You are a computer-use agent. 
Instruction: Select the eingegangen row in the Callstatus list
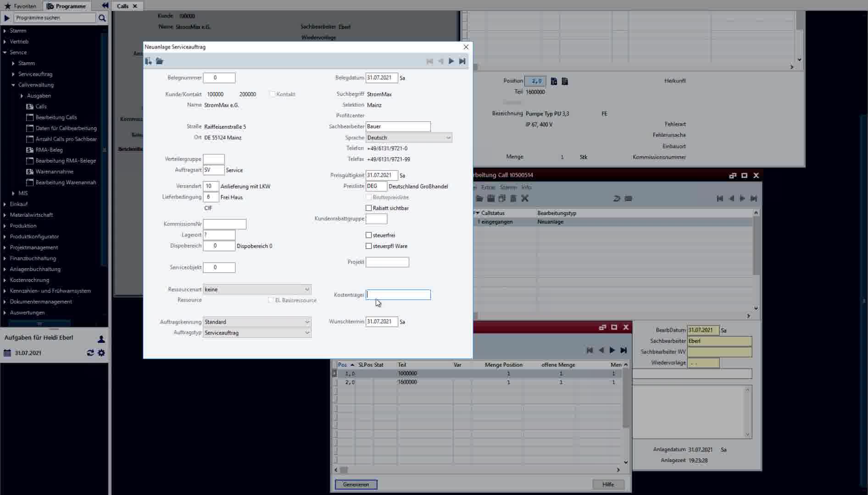(x=613, y=222)
